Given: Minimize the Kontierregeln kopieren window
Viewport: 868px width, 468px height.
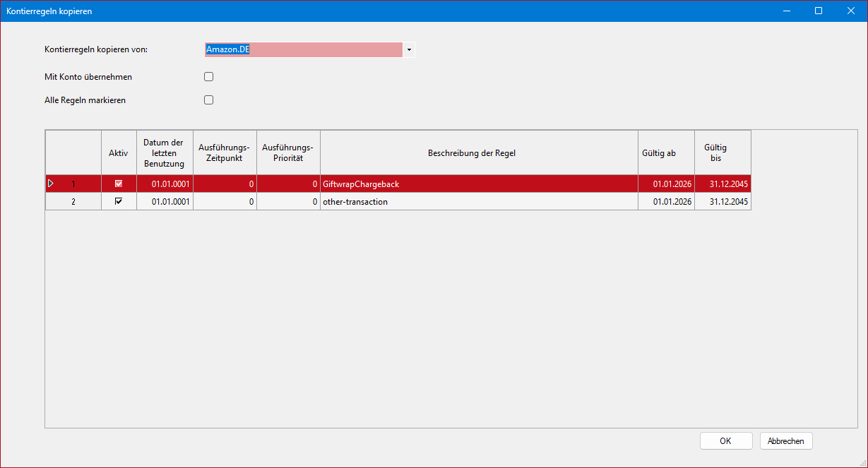Looking at the screenshot, I should tap(786, 11).
